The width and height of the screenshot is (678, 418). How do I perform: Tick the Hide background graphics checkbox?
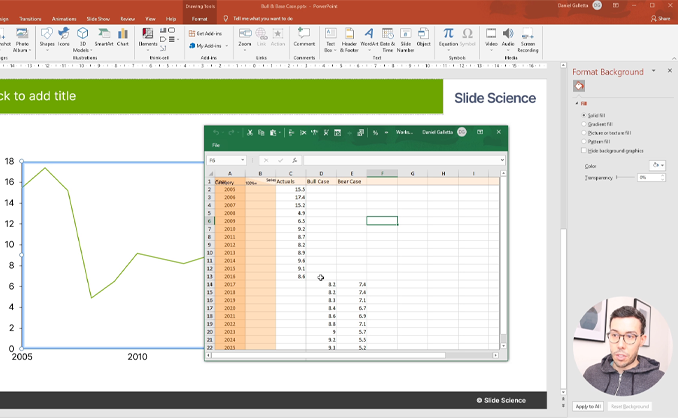pyautogui.click(x=584, y=150)
